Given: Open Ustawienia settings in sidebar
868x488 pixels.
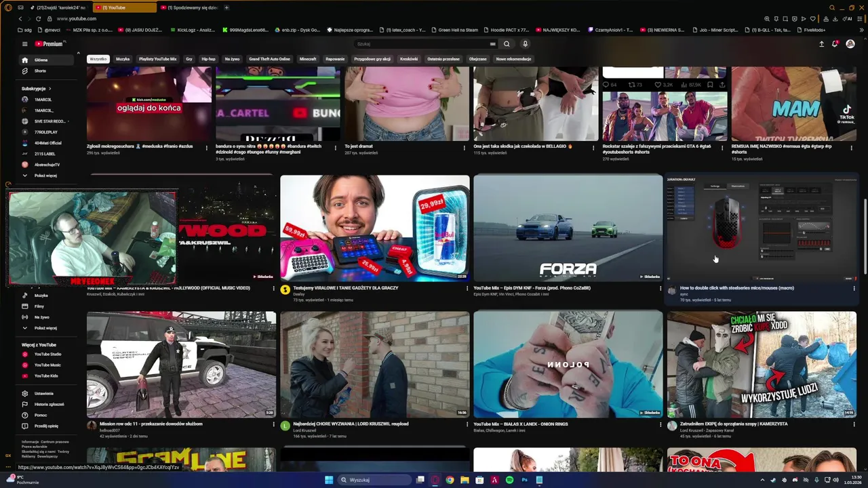Looking at the screenshot, I should pyautogui.click(x=46, y=394).
